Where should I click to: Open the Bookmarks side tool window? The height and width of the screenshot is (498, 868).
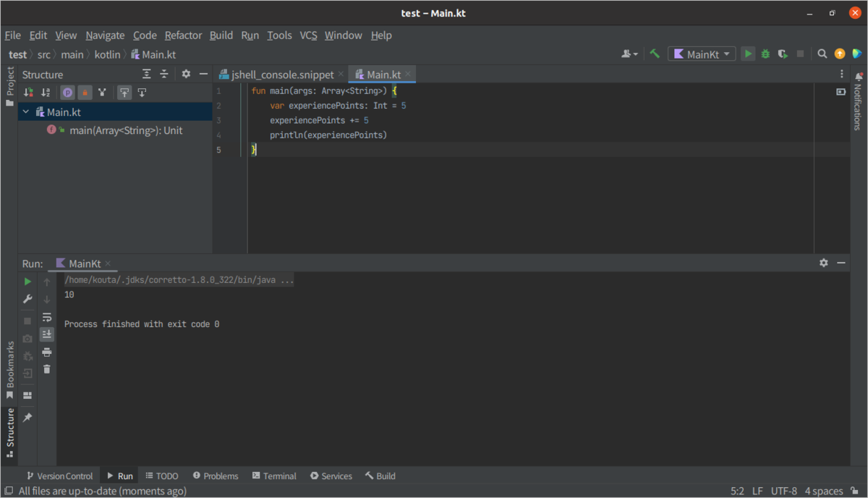(9, 370)
